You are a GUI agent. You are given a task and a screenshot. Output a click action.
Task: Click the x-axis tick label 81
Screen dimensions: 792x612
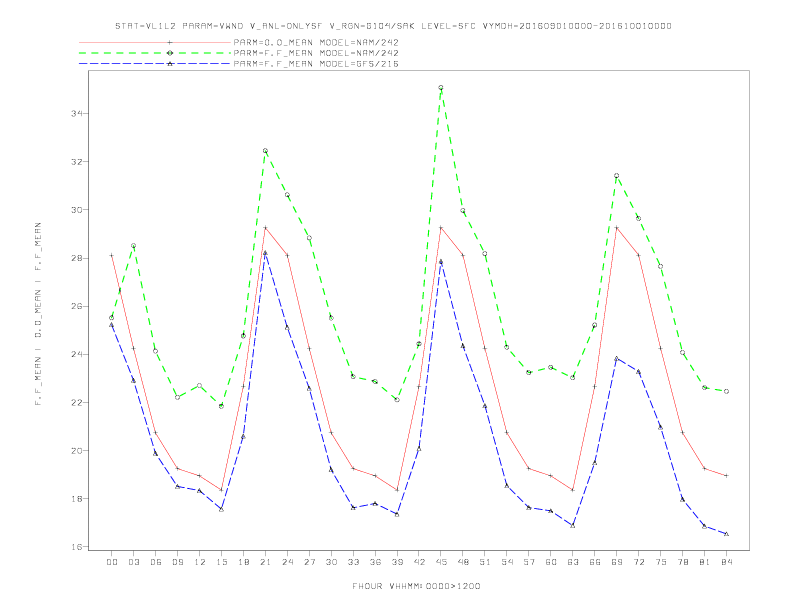coord(705,562)
